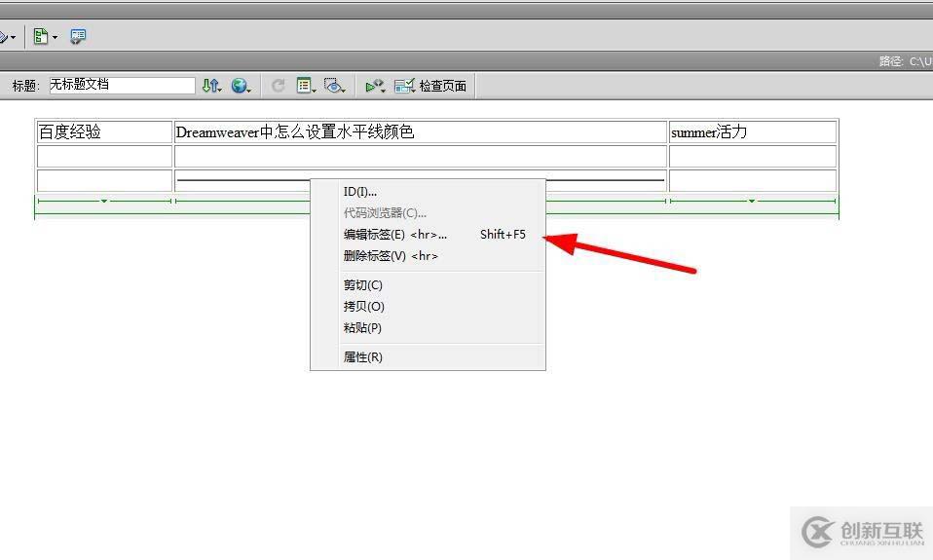Image resolution: width=933 pixels, height=560 pixels.
Task: Click the table cell containing 百度经验
Action: pyautogui.click(x=104, y=132)
